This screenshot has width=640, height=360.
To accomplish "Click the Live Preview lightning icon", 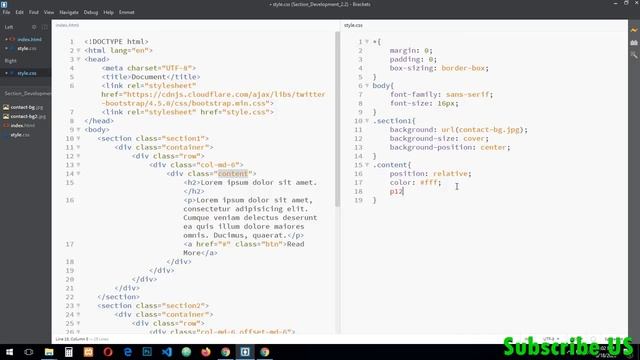I will (634, 30).
